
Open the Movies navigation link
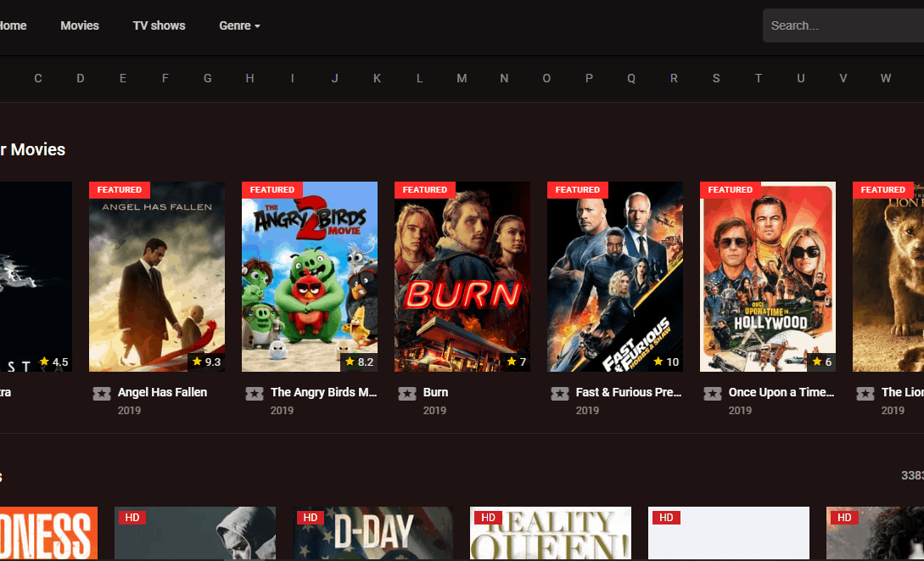coord(80,25)
